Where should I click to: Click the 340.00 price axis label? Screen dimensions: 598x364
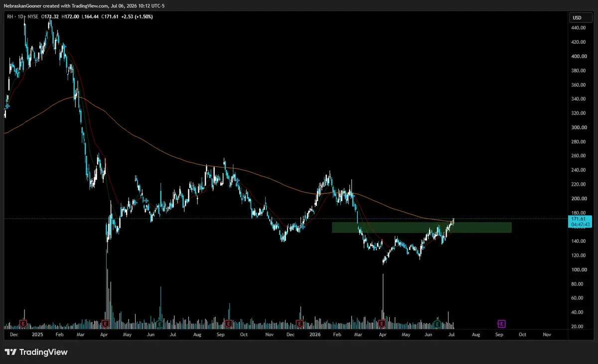tap(579, 99)
